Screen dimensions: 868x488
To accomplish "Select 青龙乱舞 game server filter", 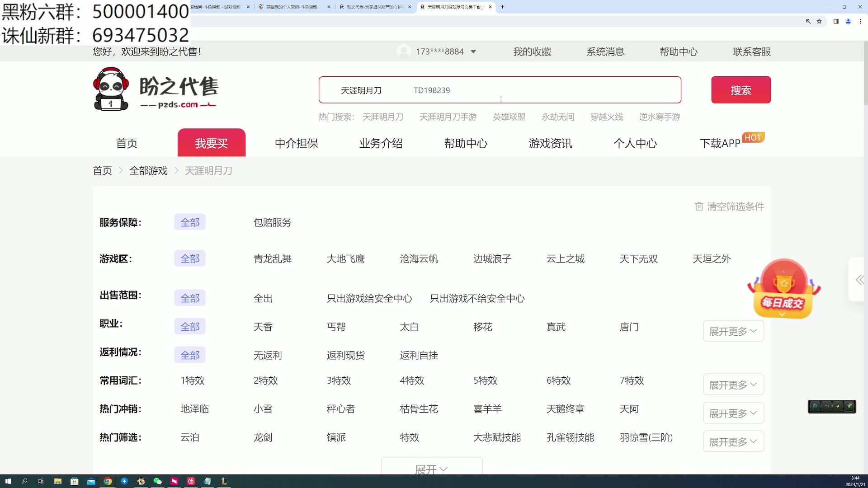I will coord(272,258).
